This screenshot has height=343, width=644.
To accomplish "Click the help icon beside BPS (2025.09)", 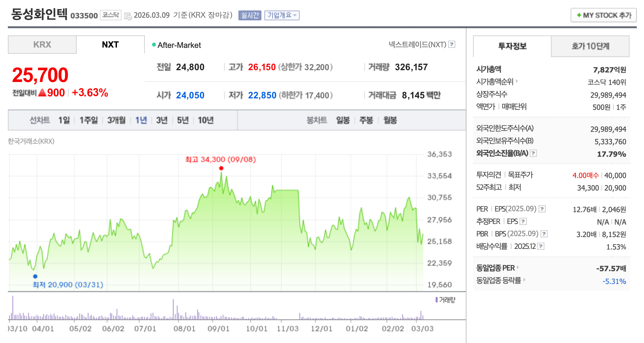I will pyautogui.click(x=544, y=234).
